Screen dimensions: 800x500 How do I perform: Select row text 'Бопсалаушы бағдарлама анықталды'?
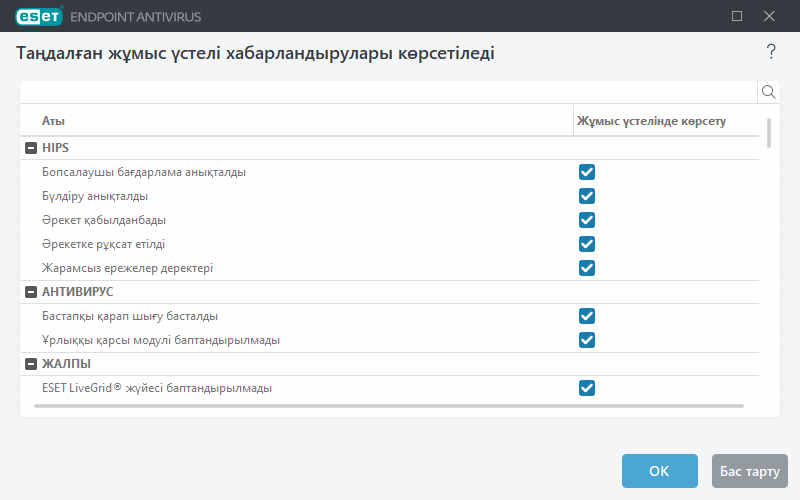coord(144,172)
